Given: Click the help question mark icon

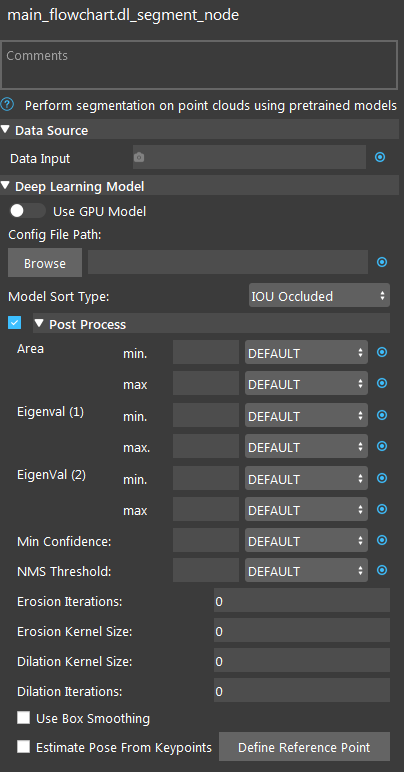Looking at the screenshot, I should coord(7,104).
